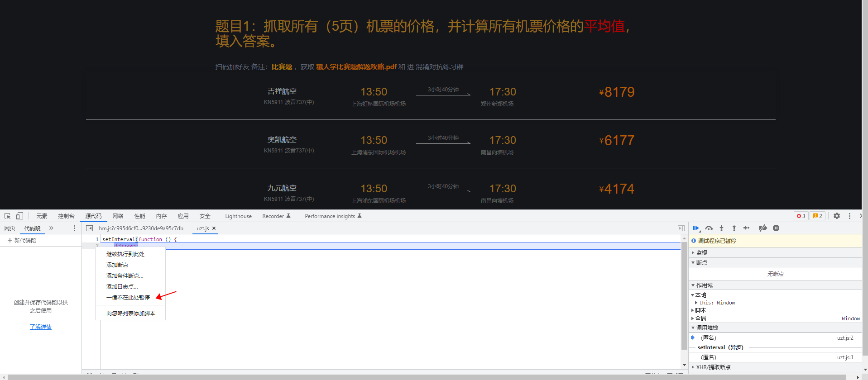Collapse the 调用堆栈 section
The height and width of the screenshot is (380, 868).
click(x=775, y=328)
